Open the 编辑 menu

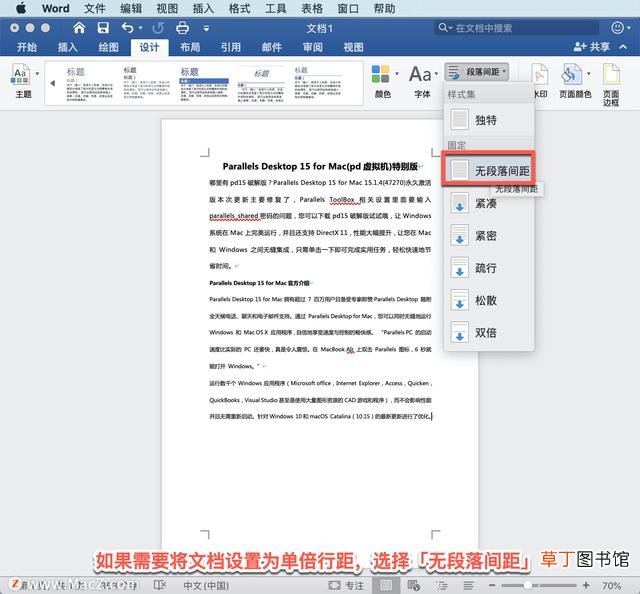point(131,8)
